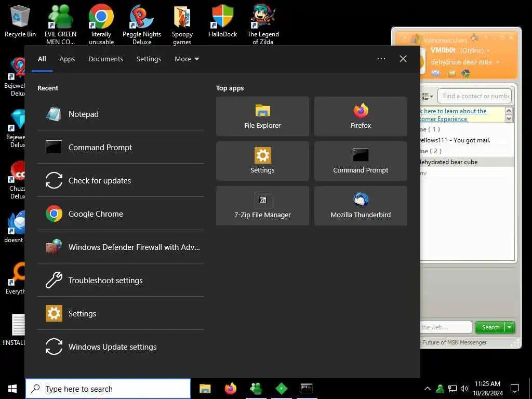Image resolution: width=532 pixels, height=399 pixels.
Task: Launch 7-Zip File Manager tile
Action: click(262, 206)
